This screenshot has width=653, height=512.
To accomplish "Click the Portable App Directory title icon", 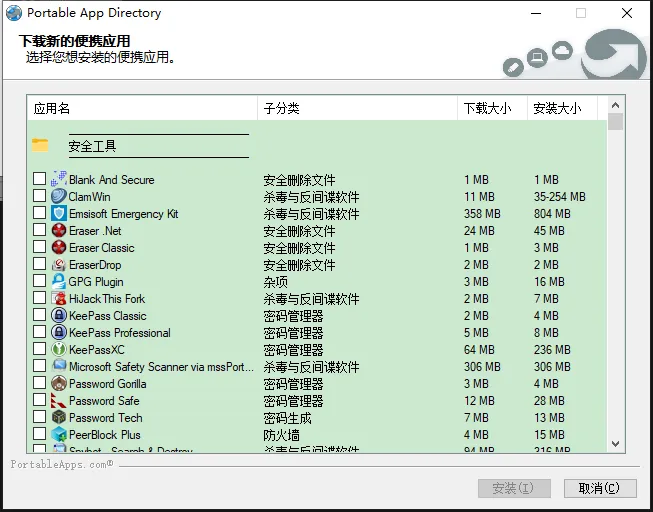I will [14, 13].
